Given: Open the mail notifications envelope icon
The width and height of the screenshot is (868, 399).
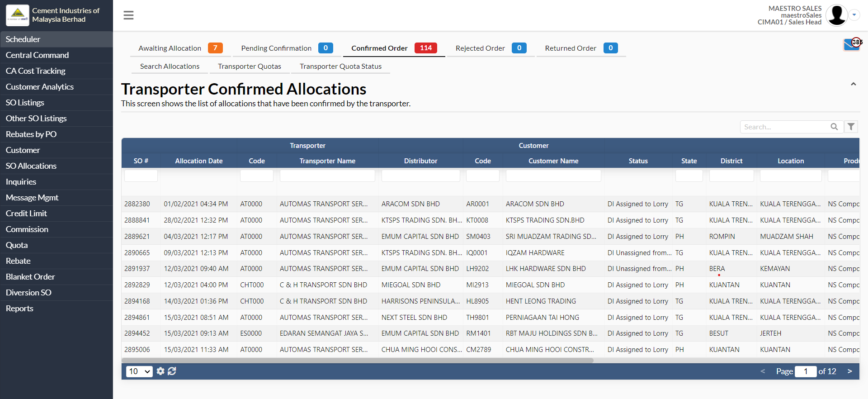Looking at the screenshot, I should click(x=852, y=44).
